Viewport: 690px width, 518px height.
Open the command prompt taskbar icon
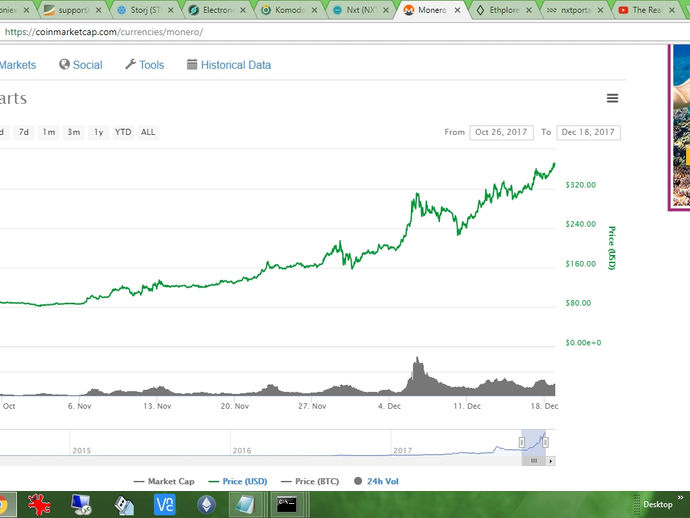click(286, 504)
